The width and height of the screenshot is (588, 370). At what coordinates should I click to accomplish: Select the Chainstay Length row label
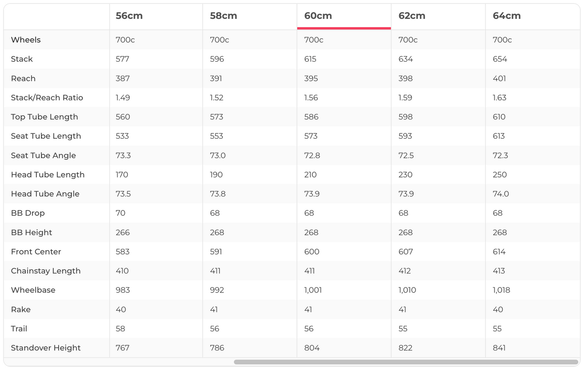(46, 271)
